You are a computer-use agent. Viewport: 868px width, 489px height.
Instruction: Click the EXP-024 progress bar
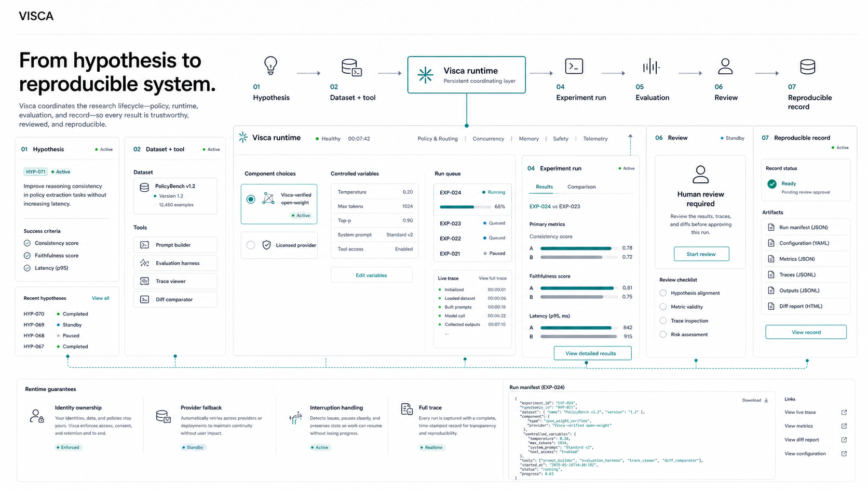point(465,207)
